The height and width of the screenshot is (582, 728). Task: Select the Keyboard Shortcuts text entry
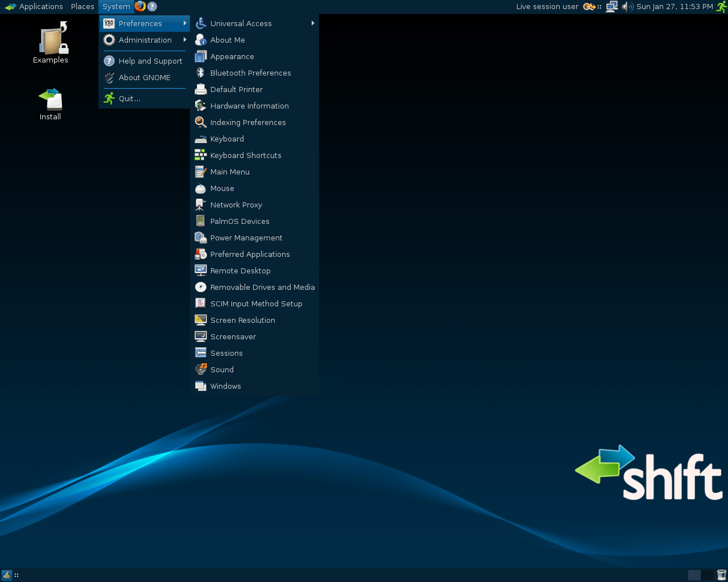click(x=246, y=155)
